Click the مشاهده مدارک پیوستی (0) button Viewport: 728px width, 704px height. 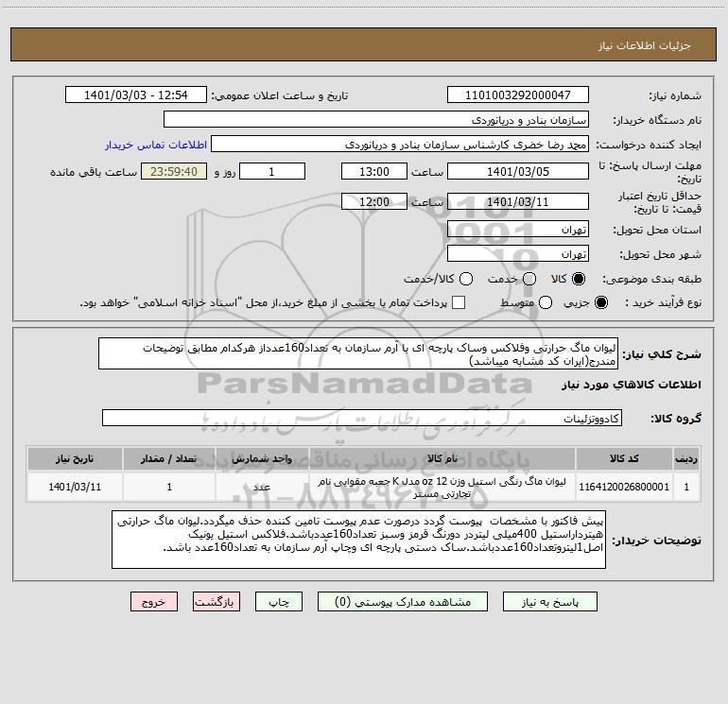pos(403,601)
